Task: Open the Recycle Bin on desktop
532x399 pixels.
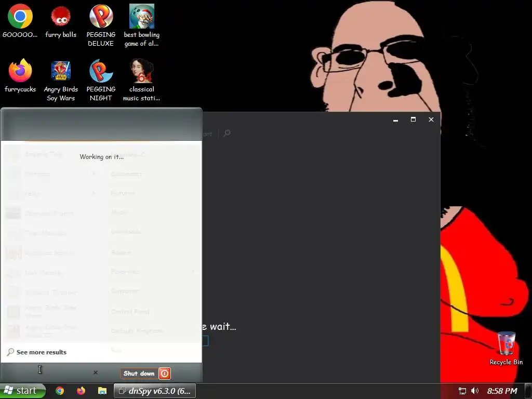Action: click(x=506, y=349)
